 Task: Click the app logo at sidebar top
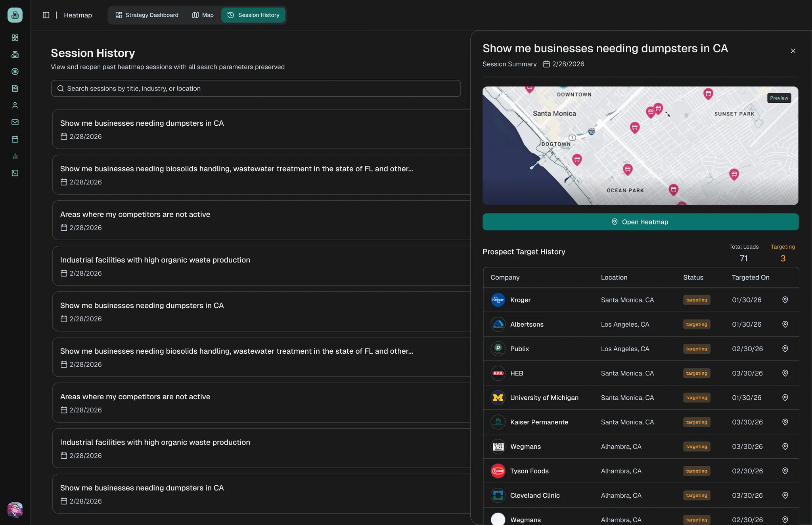tap(15, 15)
